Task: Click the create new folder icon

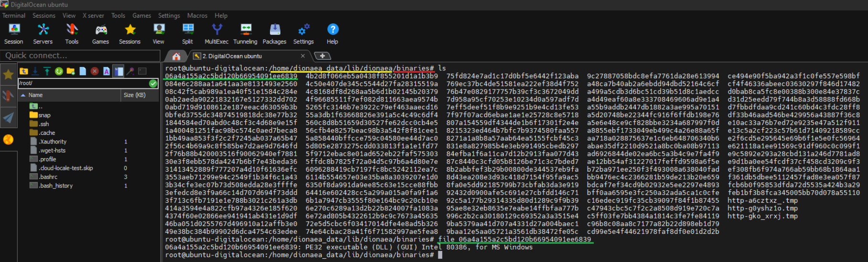Action: [71, 71]
